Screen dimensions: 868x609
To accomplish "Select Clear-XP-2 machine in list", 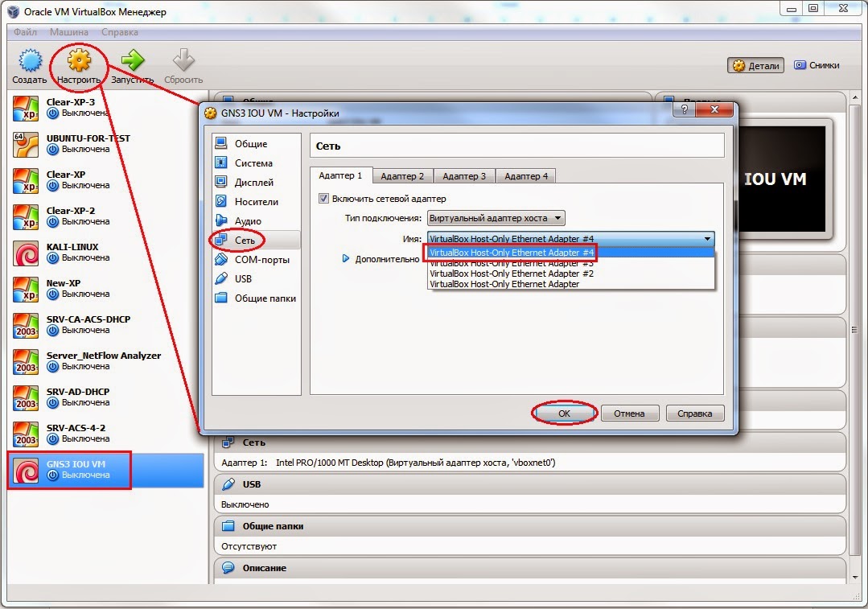I will tap(105, 216).
